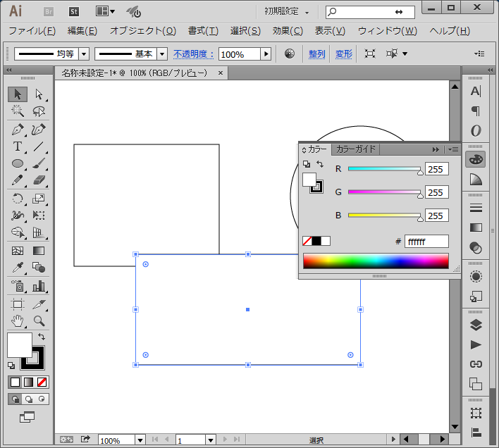
Task: Enable Draw Normal mode
Action: pyautogui.click(x=15, y=399)
